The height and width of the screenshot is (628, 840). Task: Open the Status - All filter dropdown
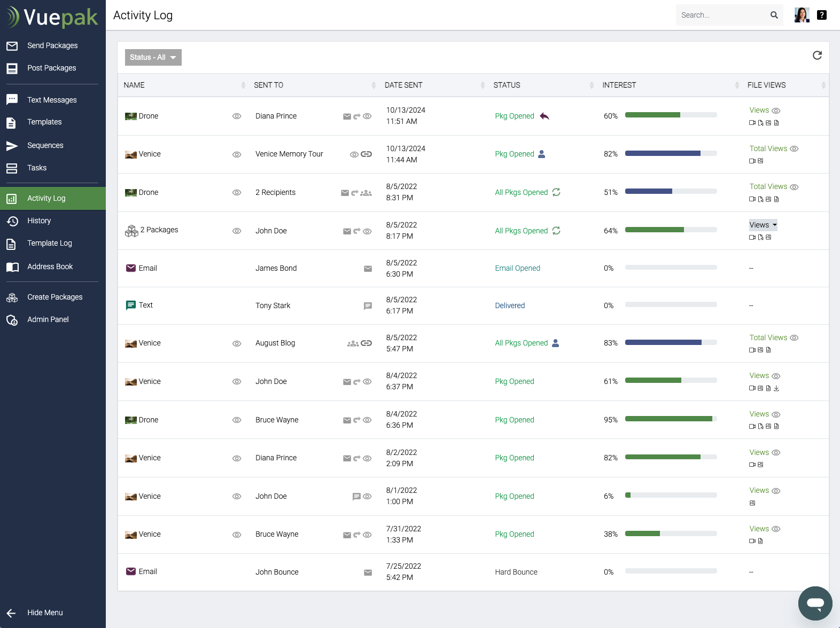coord(153,58)
